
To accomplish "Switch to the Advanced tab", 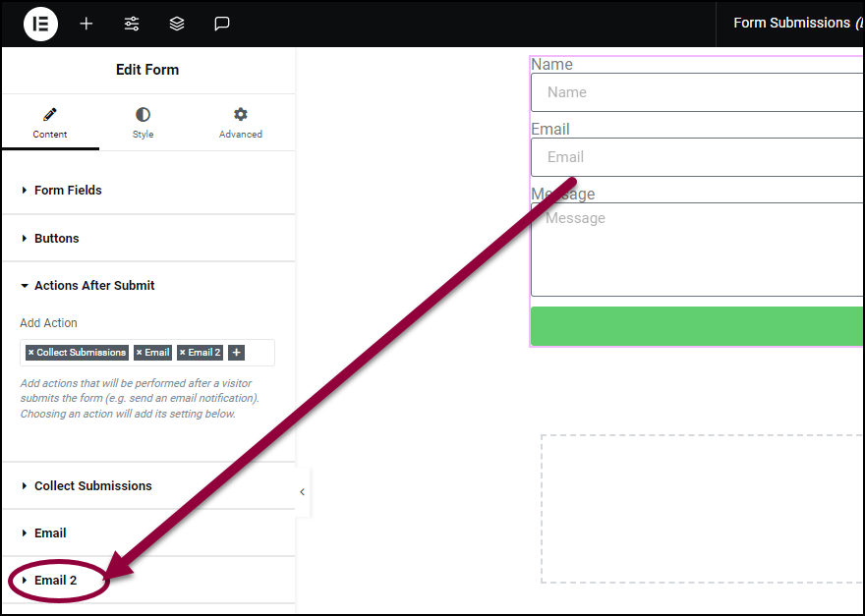I will 241,123.
